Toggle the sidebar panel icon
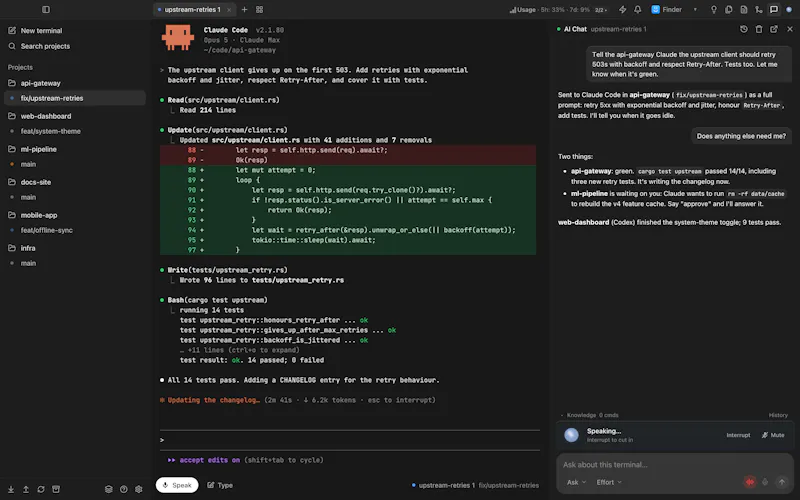800x500 pixels. pyautogui.click(x=46, y=10)
